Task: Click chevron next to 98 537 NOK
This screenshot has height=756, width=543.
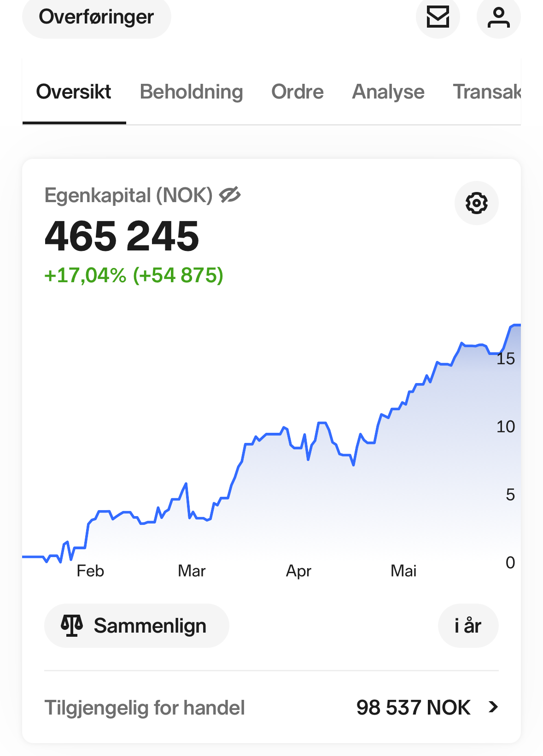Action: (x=493, y=707)
